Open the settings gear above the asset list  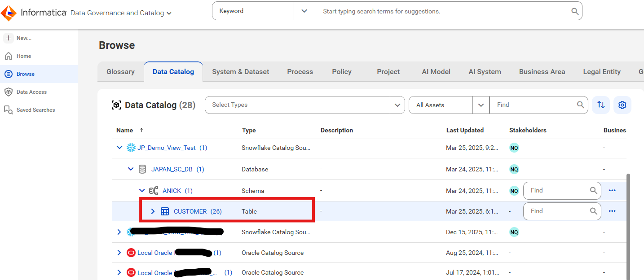tap(622, 105)
